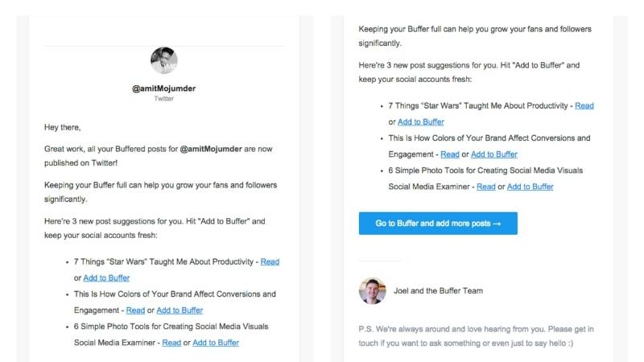Click Joel's avatar photo
This screenshot has height=362, width=644.
click(372, 290)
